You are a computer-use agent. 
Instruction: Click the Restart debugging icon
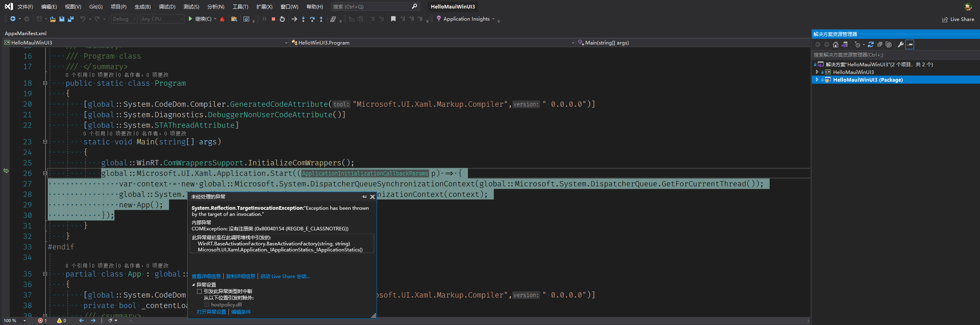[x=282, y=19]
